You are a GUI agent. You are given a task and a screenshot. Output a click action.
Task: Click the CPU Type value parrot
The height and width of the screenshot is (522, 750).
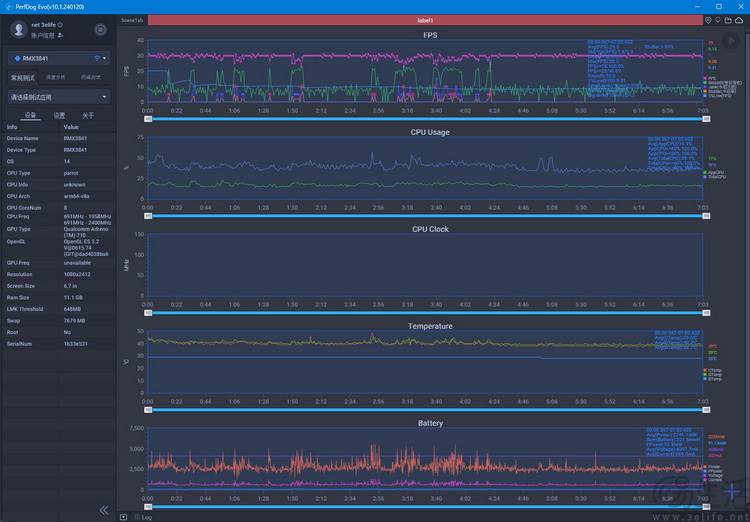(71, 173)
